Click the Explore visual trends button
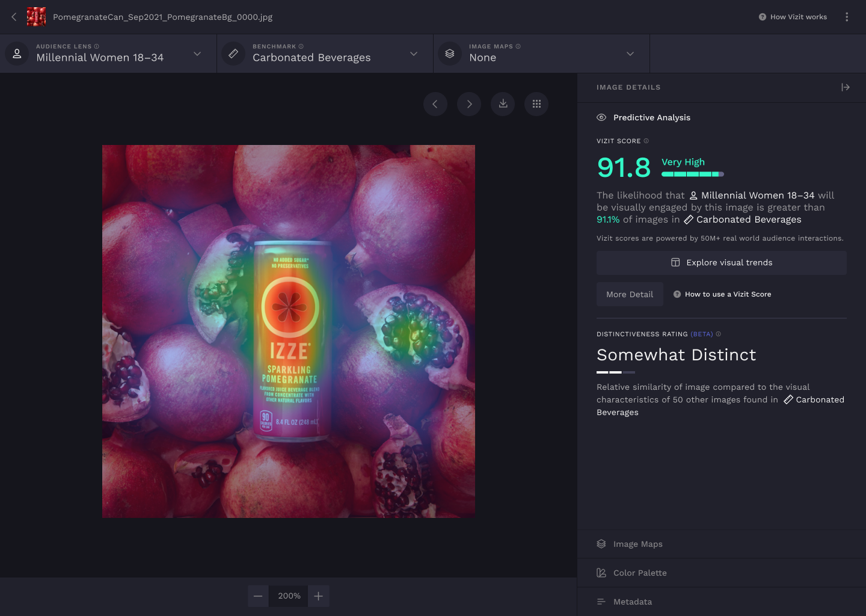This screenshot has width=866, height=616. [722, 263]
